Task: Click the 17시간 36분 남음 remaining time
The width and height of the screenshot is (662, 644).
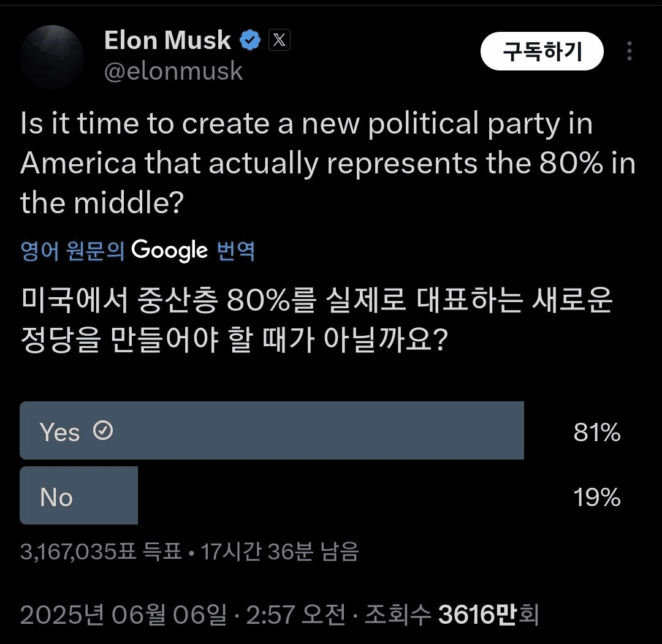Action: 280,551
